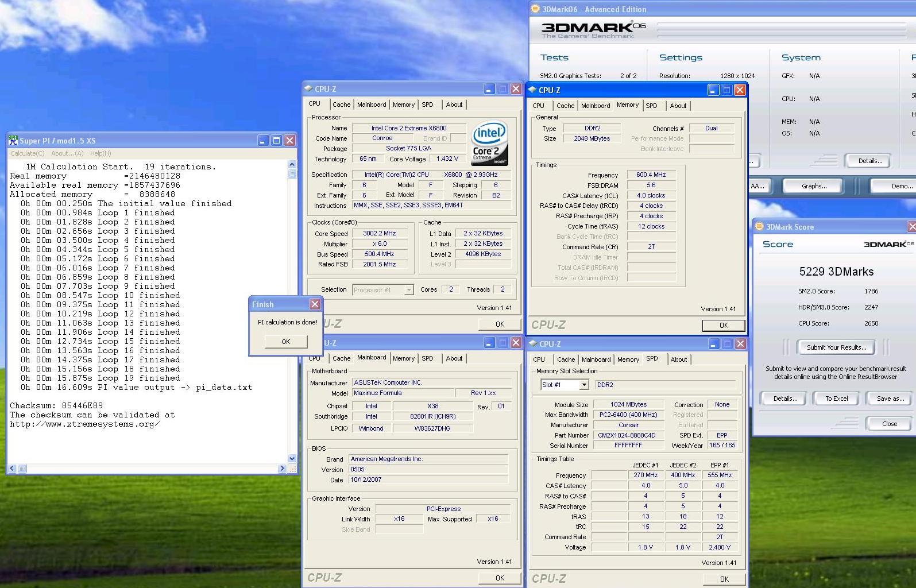Screen dimensions: 916x588
Task: Click the memory Frequency 600.4 MHz field
Action: 651,175
